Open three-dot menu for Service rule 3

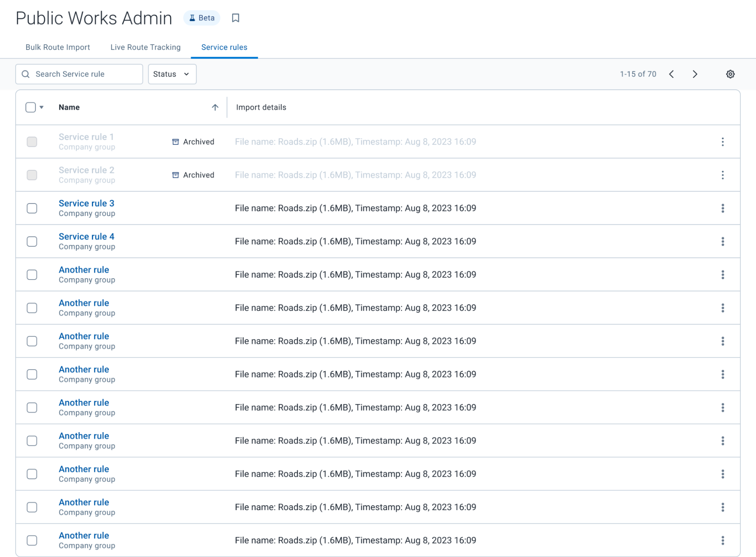pyautogui.click(x=722, y=208)
